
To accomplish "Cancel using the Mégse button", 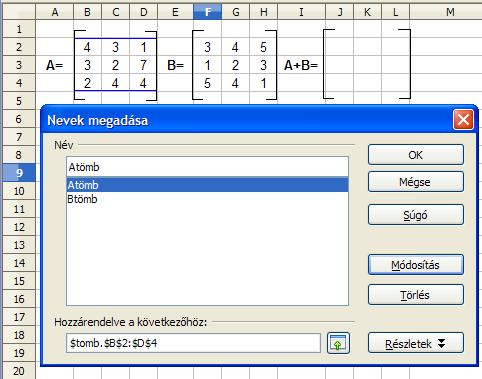I will click(x=416, y=182).
